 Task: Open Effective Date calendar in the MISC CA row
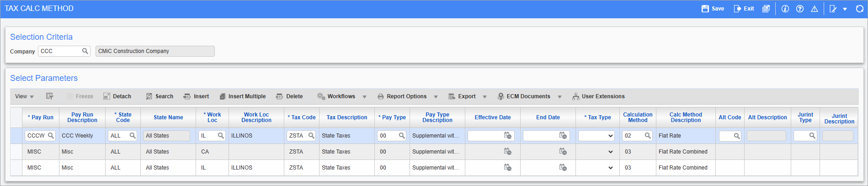pos(507,152)
